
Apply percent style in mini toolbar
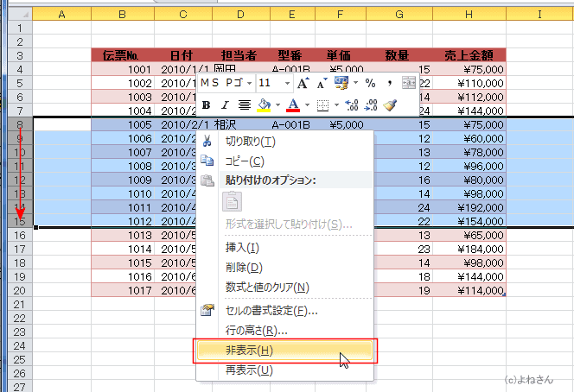point(370,84)
